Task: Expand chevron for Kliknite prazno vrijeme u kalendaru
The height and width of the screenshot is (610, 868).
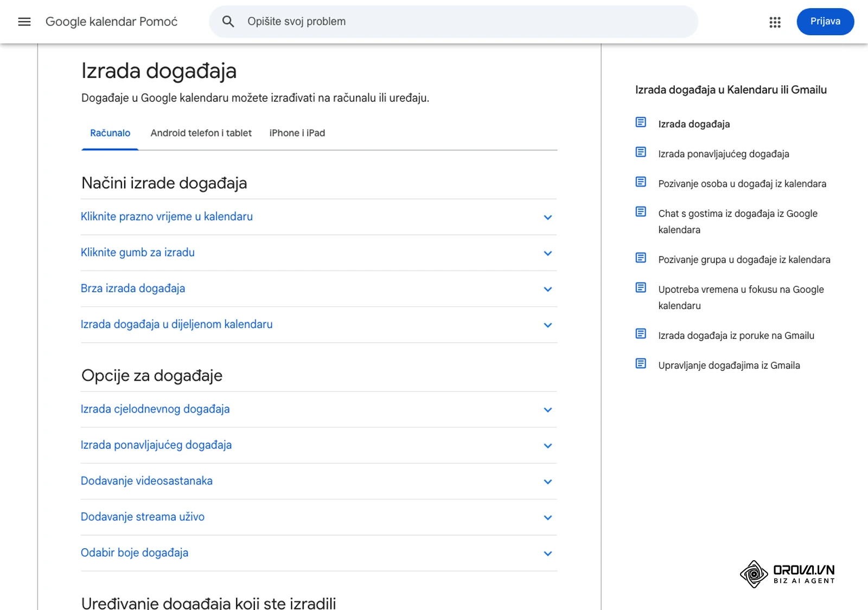Action: click(x=548, y=217)
